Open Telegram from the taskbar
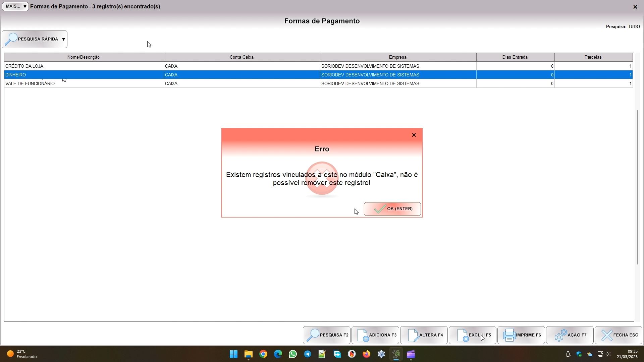The image size is (644, 362). (308, 354)
